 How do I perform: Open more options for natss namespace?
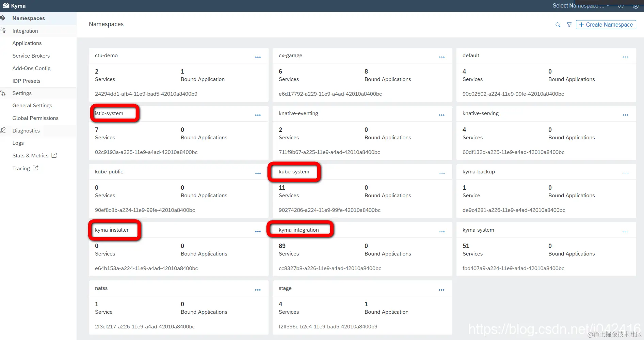(258, 290)
